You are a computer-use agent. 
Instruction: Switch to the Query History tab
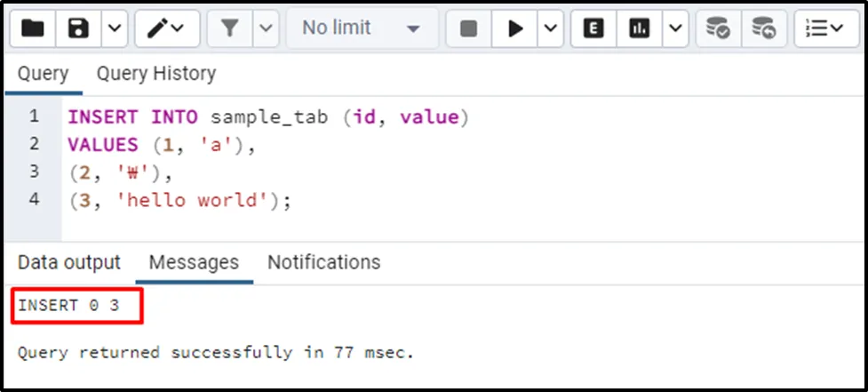pyautogui.click(x=155, y=74)
